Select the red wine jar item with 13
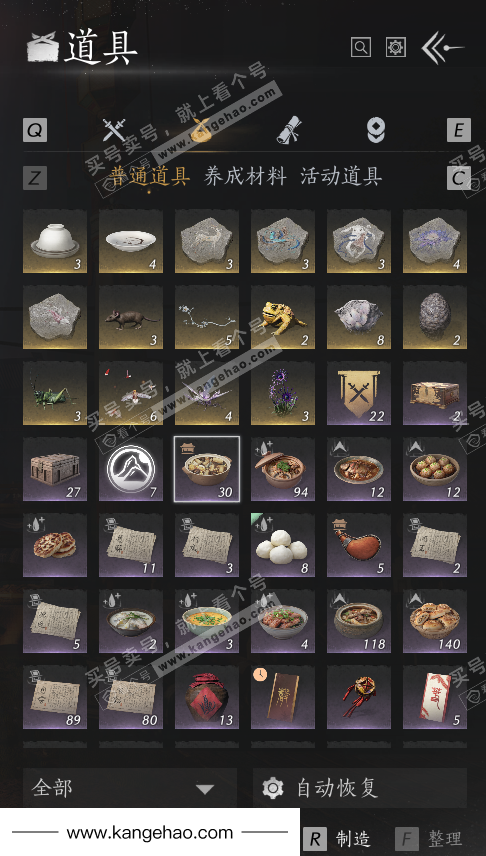The height and width of the screenshot is (856, 486). [207, 697]
